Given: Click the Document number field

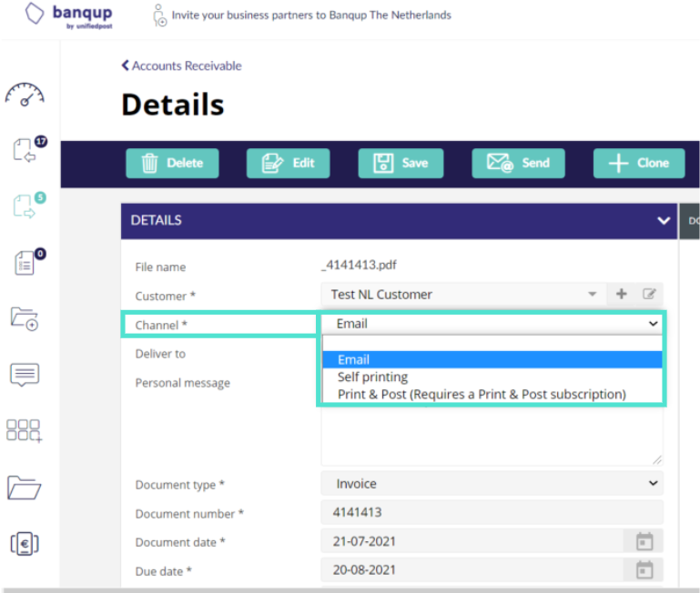Looking at the screenshot, I should click(x=492, y=512).
